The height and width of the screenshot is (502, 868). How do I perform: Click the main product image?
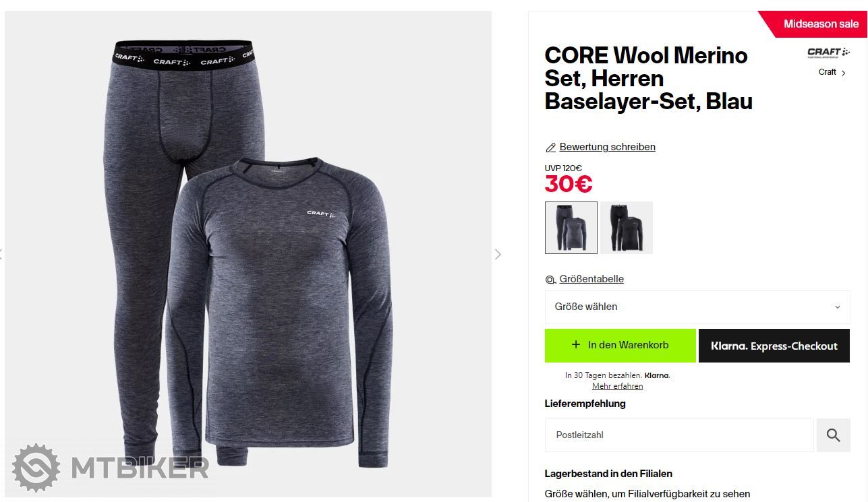248,254
